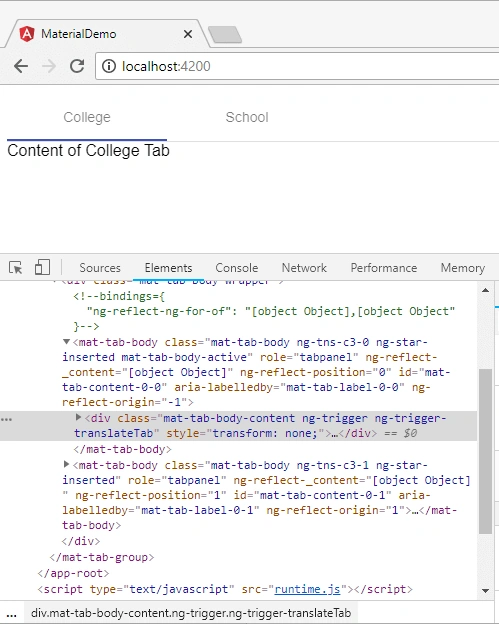The image size is (499, 624).
Task: Reload the localhost page
Action: (x=77, y=66)
